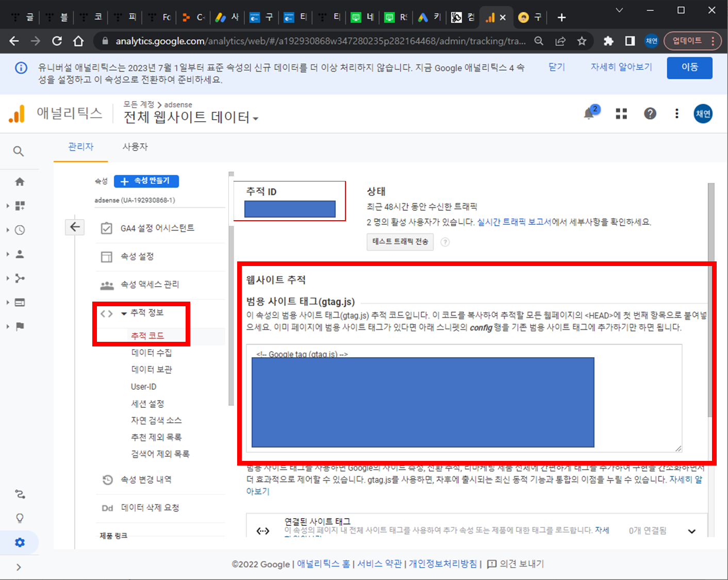Viewport: 728px width, 580px height.
Task: Open the 채연 account avatar
Action: (x=703, y=113)
